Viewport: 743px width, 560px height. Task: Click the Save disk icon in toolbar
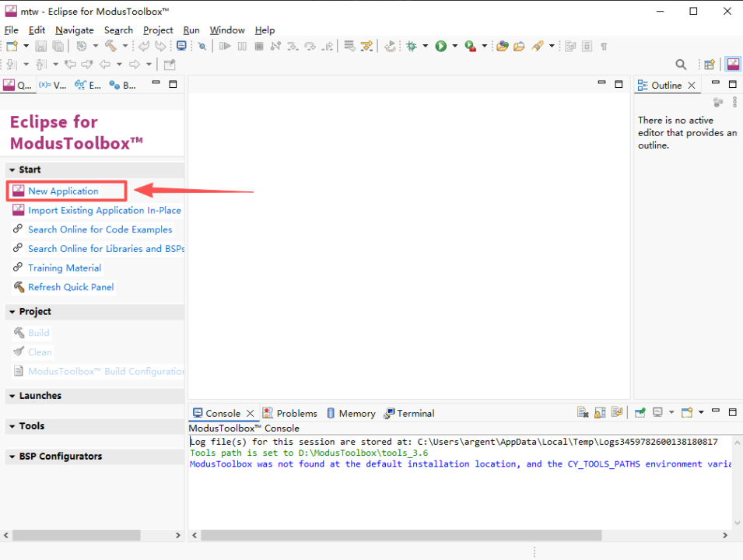(40, 46)
